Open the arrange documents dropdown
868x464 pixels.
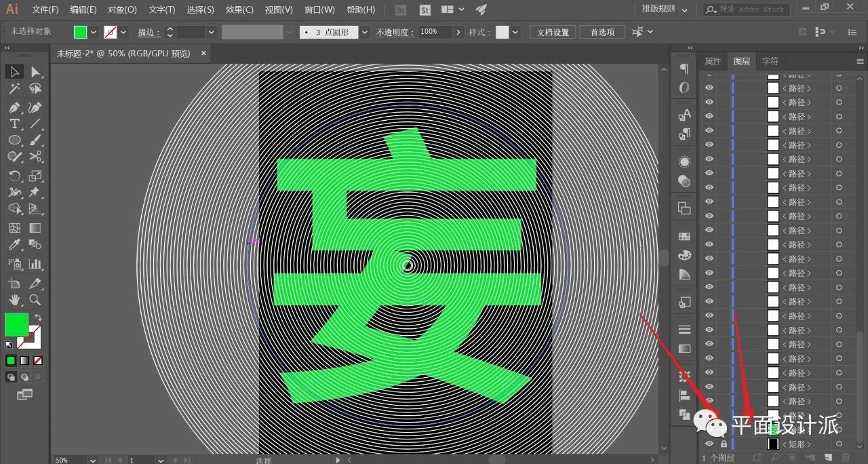(x=454, y=9)
